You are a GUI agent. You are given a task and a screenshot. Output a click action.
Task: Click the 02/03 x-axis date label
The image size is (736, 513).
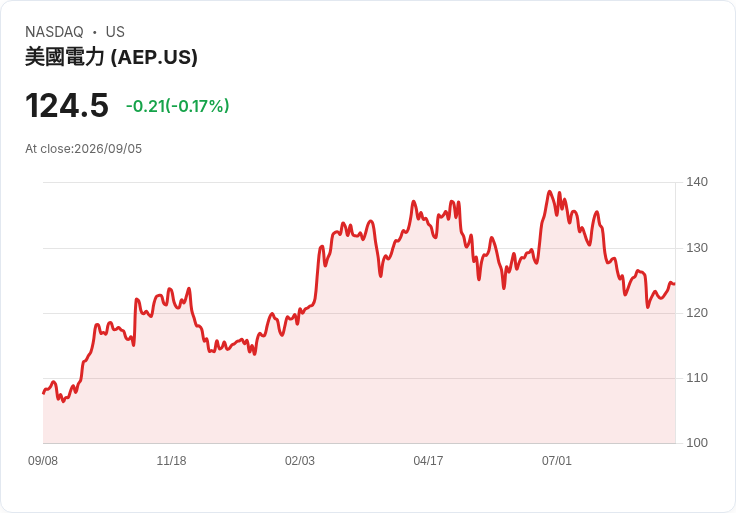pyautogui.click(x=299, y=461)
